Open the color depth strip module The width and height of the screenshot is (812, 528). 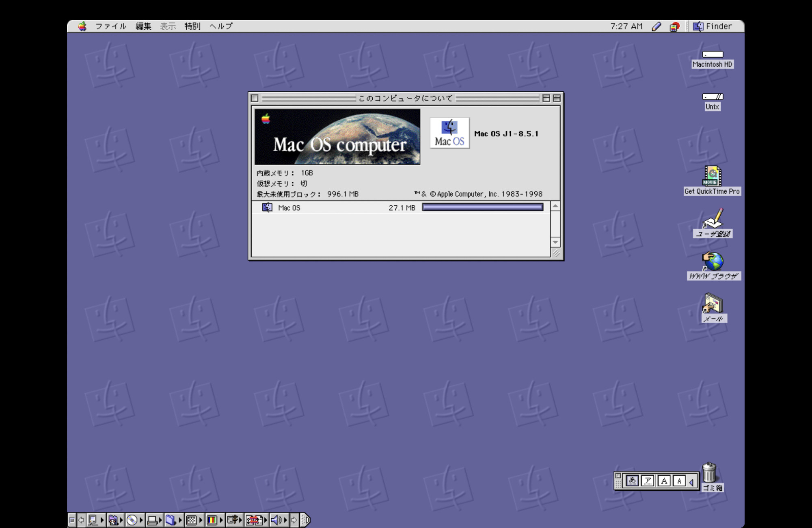215,520
